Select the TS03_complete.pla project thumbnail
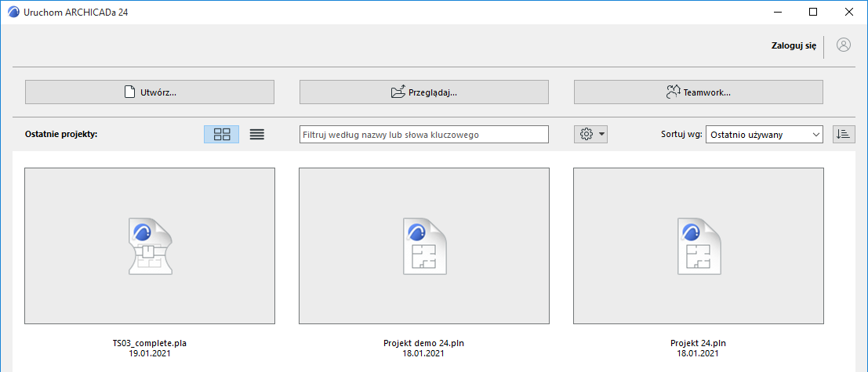This screenshot has height=372, width=868. point(150,246)
